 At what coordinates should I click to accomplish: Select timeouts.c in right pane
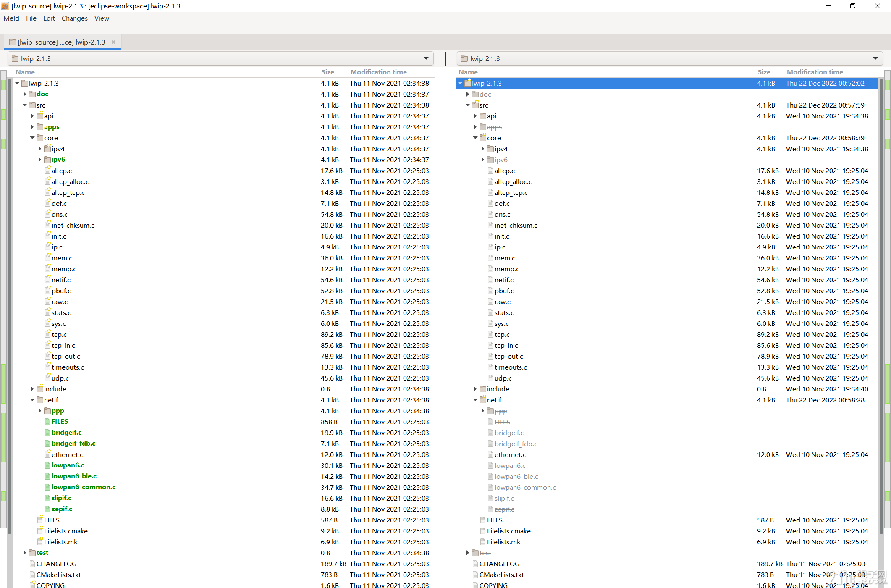click(511, 367)
